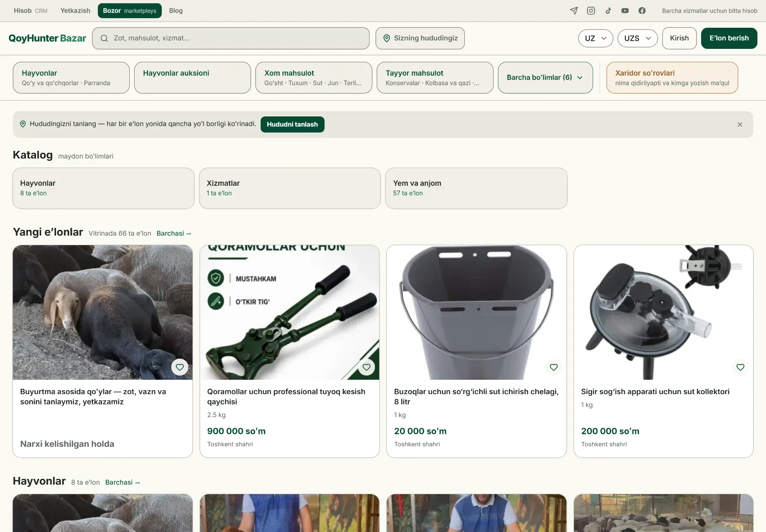Open the Tayyor mahsulot category
766x532 pixels.
(x=435, y=78)
